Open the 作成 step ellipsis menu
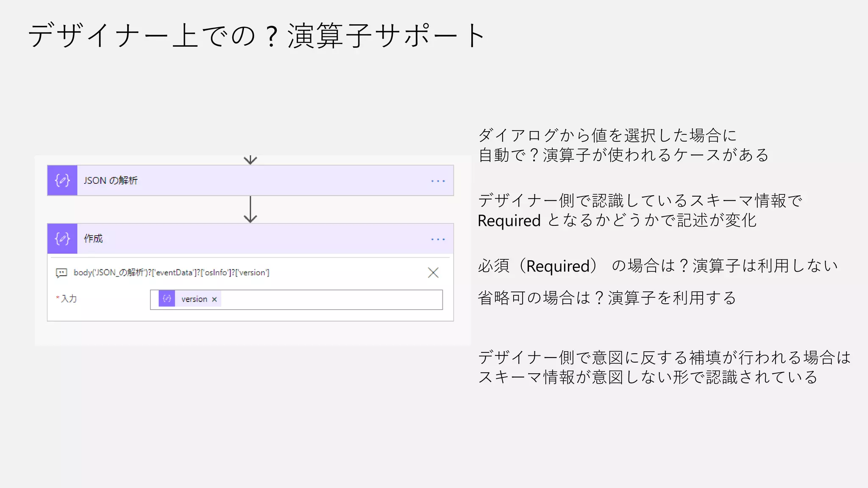 pos(438,239)
